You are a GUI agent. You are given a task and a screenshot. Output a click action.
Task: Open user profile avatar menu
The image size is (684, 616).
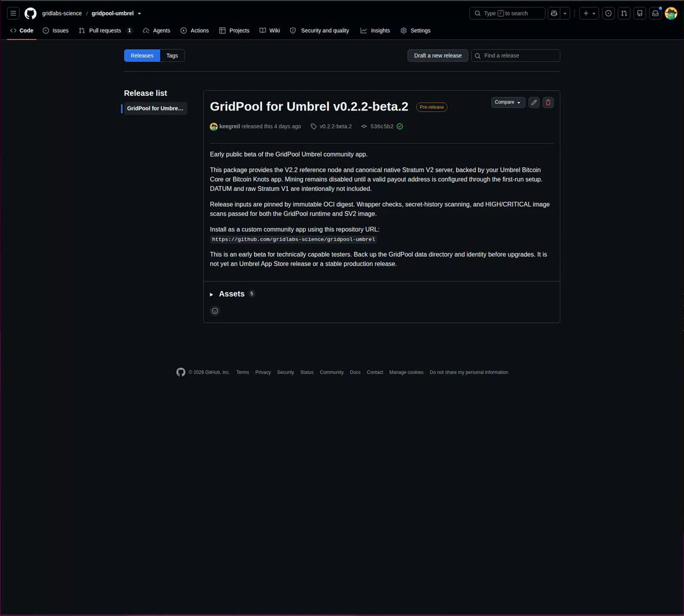671,13
